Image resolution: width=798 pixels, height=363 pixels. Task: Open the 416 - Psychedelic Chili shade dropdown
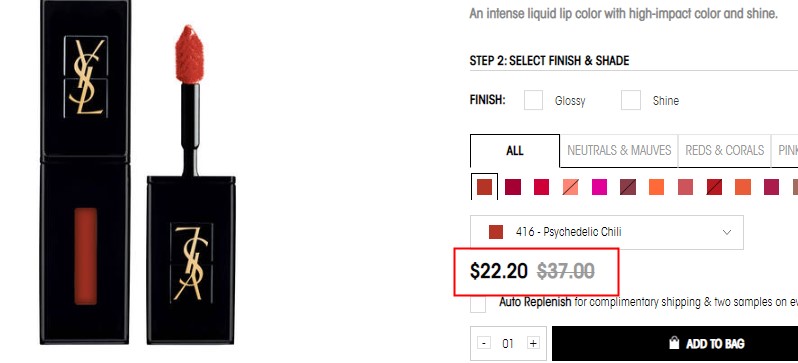coord(607,232)
